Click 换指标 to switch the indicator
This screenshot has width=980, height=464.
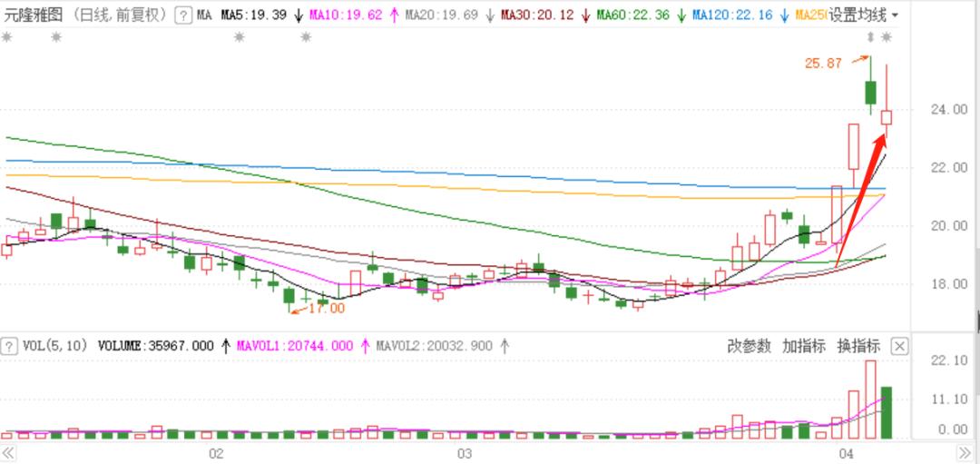858,346
